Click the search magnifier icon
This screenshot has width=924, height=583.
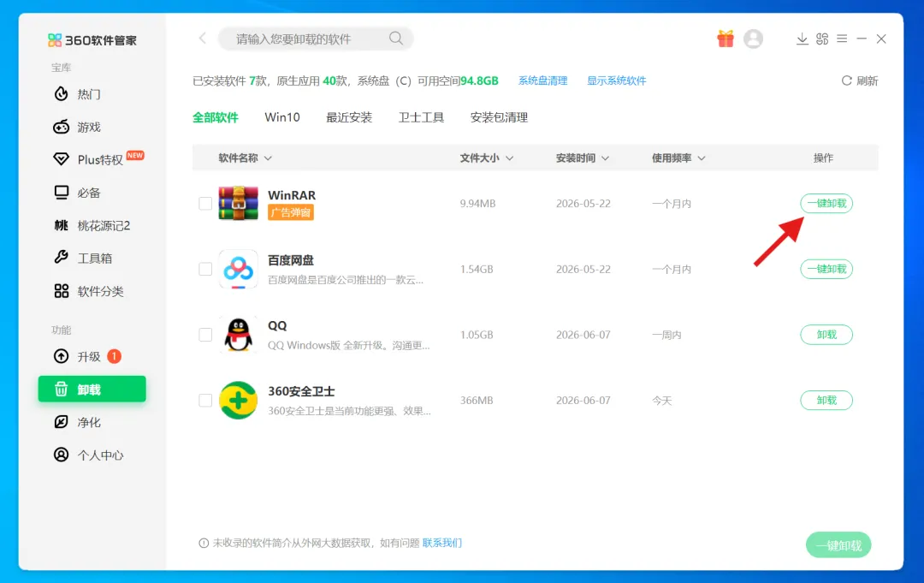tap(396, 39)
